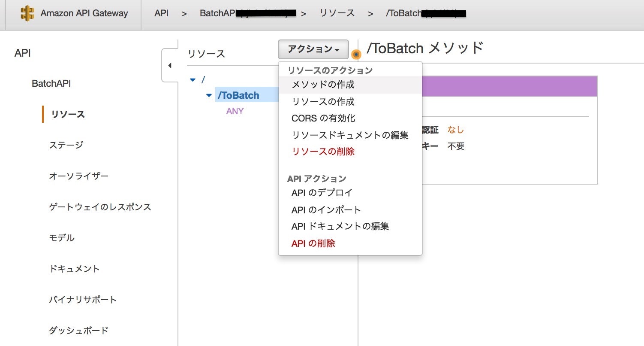
Task: Open モデル in the left sidebar
Action: point(62,238)
